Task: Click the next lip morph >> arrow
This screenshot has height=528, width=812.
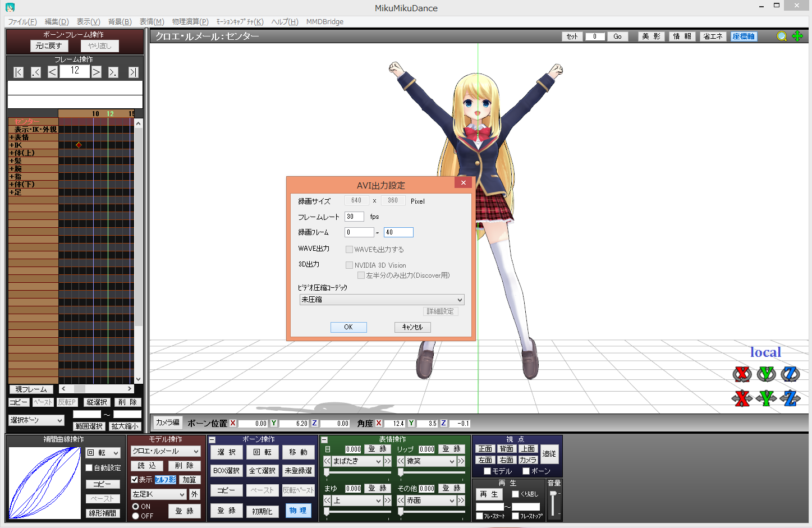Action: tap(461, 461)
